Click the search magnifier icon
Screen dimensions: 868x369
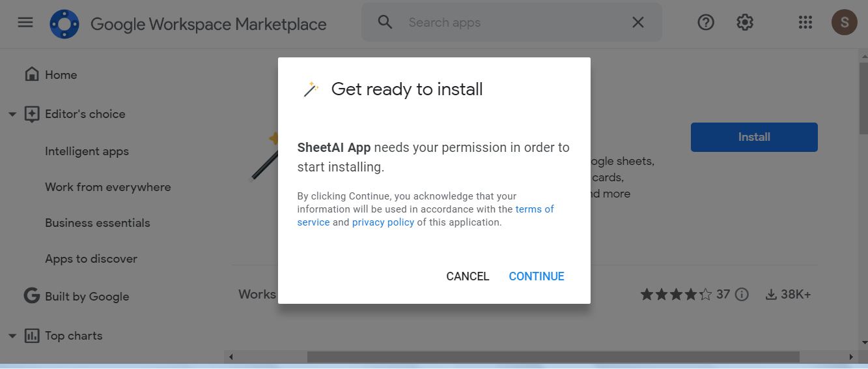point(385,22)
